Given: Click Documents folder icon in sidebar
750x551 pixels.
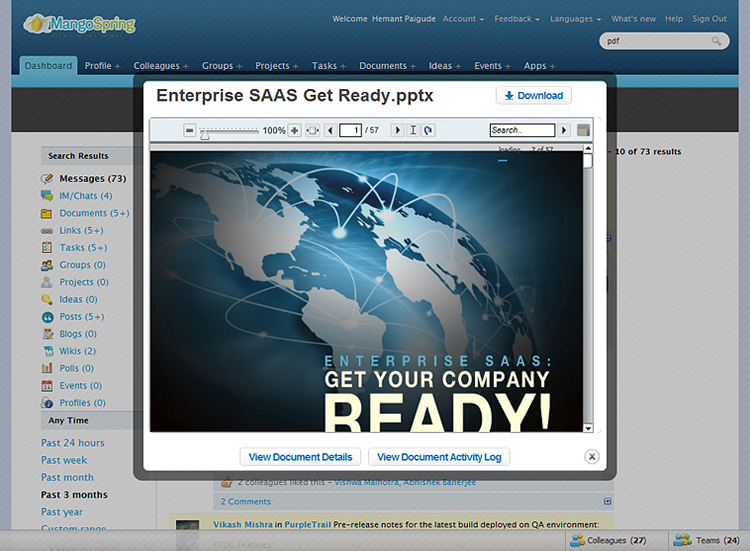Looking at the screenshot, I should pyautogui.click(x=47, y=213).
